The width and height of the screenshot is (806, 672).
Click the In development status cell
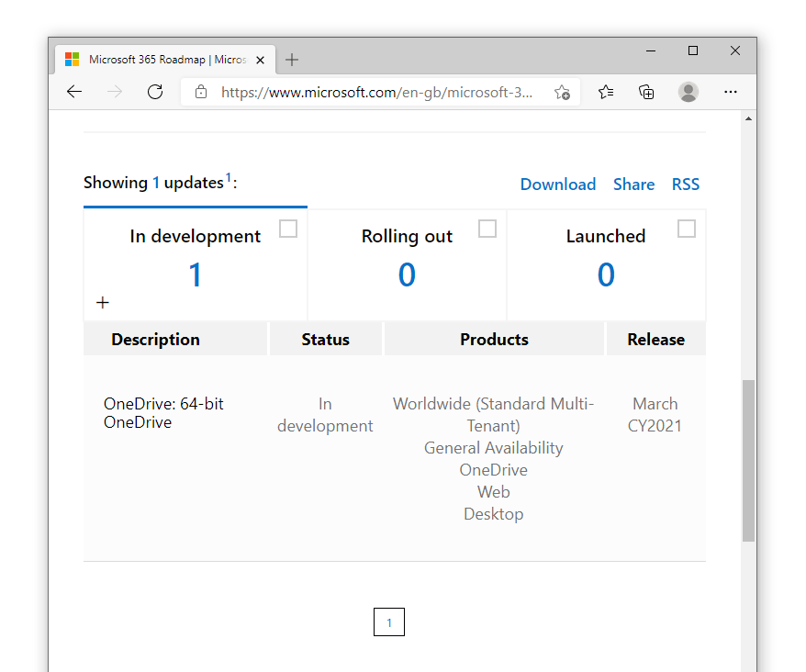click(325, 415)
